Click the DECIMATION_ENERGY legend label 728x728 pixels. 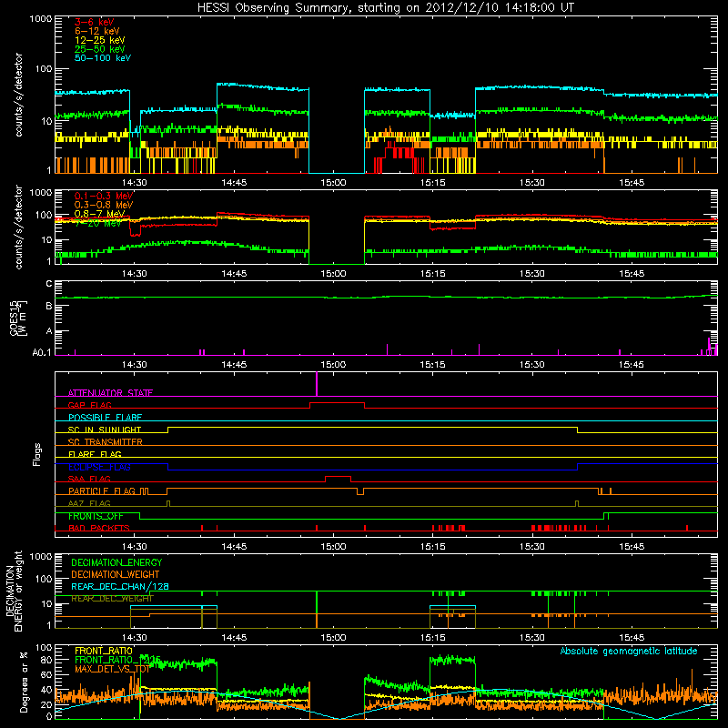pyautogui.click(x=116, y=562)
